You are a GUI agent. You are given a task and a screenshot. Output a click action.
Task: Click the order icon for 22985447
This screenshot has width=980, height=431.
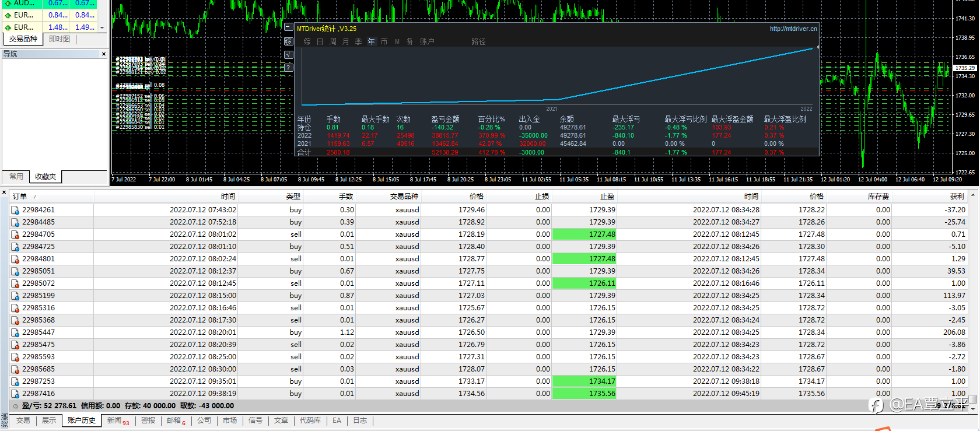click(x=15, y=332)
